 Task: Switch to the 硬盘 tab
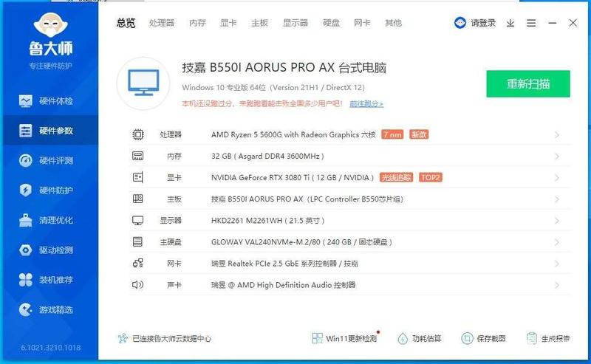click(x=331, y=23)
